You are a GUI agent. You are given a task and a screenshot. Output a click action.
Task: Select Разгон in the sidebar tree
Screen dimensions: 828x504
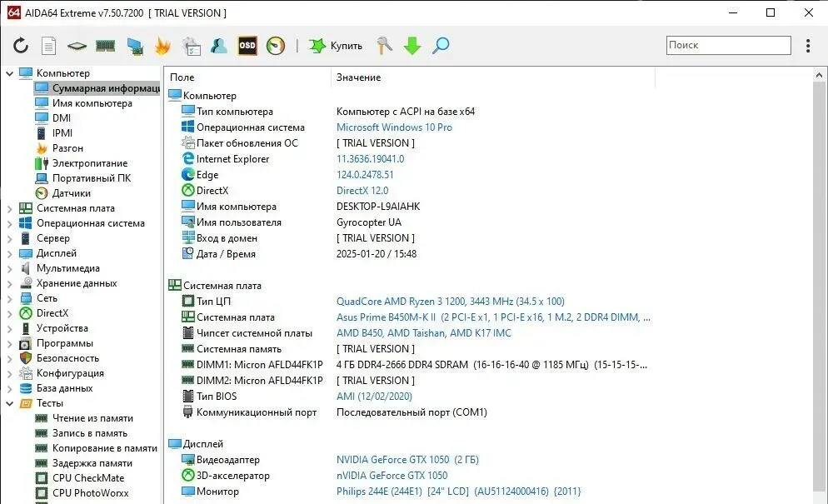point(67,148)
